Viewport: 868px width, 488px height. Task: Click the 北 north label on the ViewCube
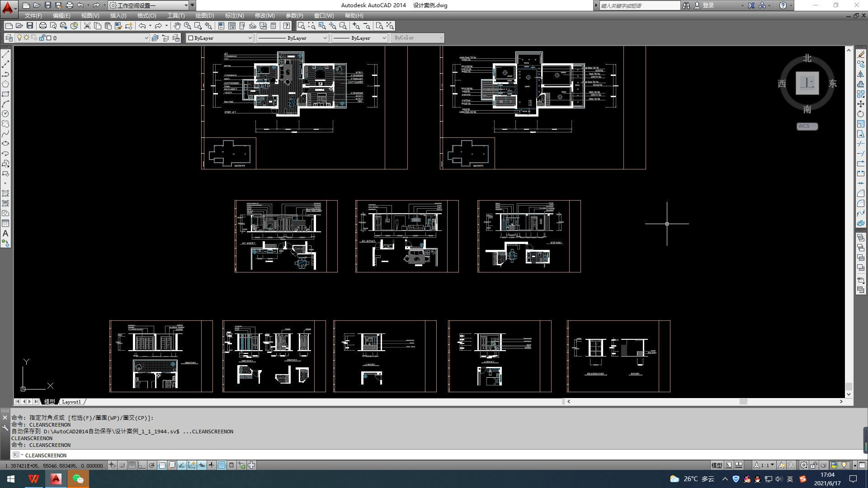pyautogui.click(x=807, y=58)
